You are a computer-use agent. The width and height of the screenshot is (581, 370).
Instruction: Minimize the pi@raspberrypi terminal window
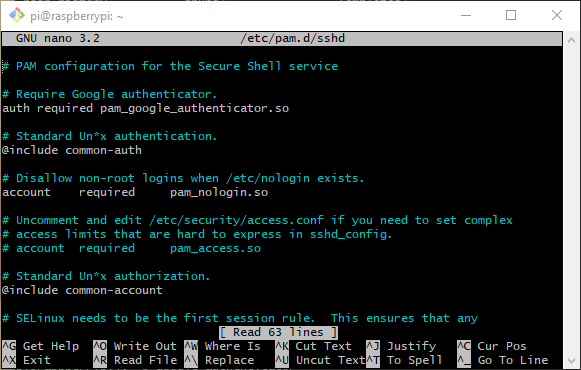[x=466, y=16]
